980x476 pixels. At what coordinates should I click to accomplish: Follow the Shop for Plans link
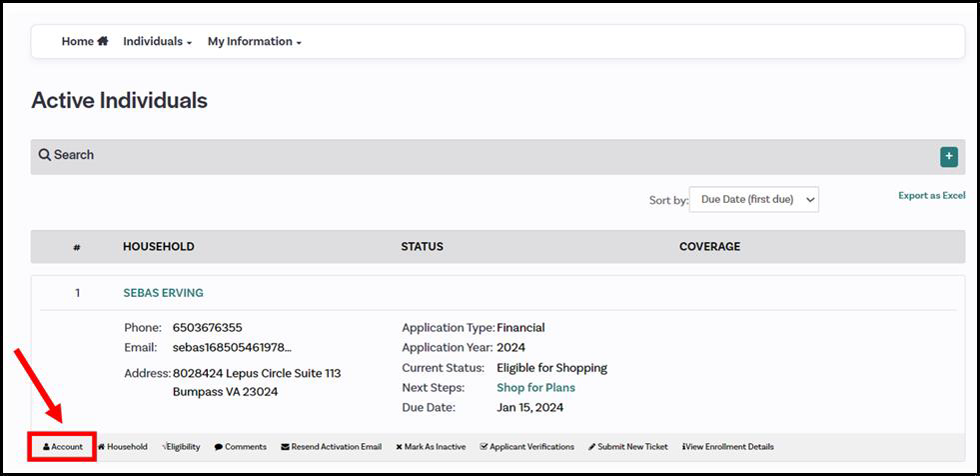coord(535,387)
